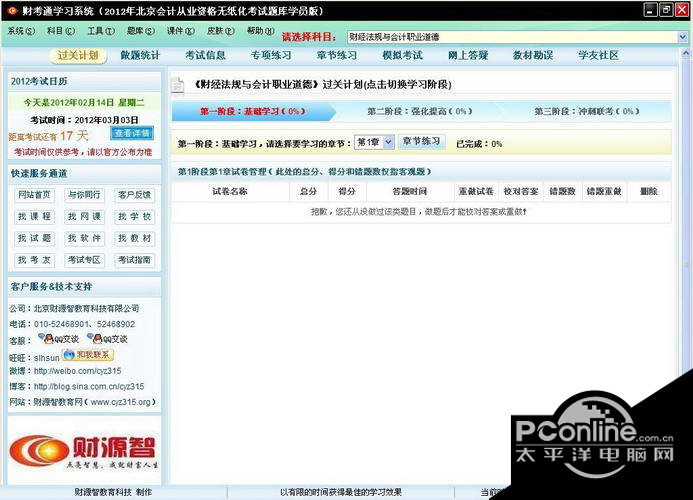Click the 找考友 quick link

coord(34,260)
